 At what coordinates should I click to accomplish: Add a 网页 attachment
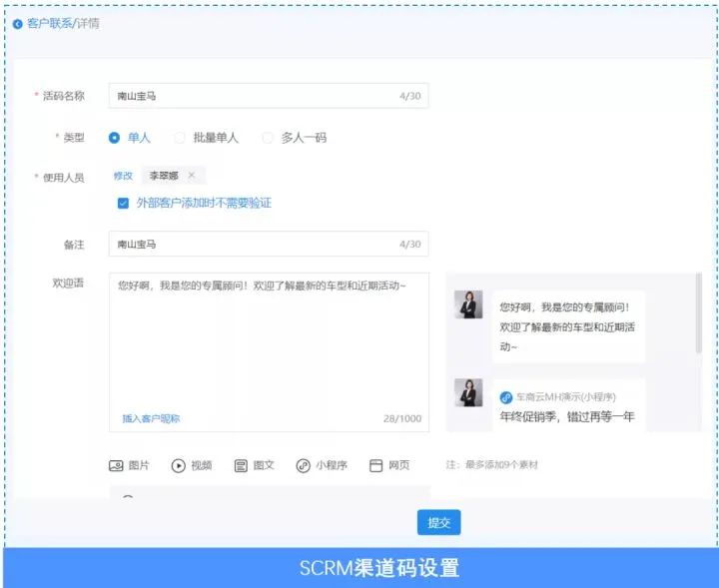coord(389,465)
